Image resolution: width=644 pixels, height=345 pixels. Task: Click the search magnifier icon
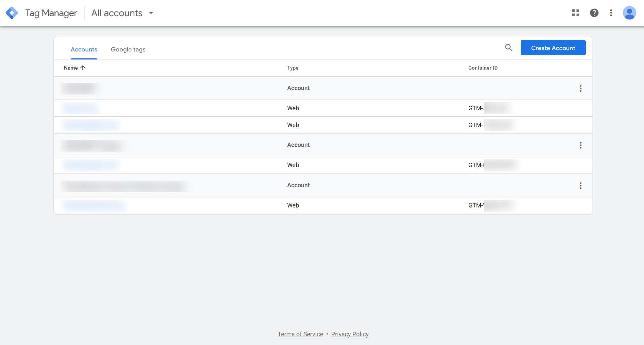[x=509, y=48]
